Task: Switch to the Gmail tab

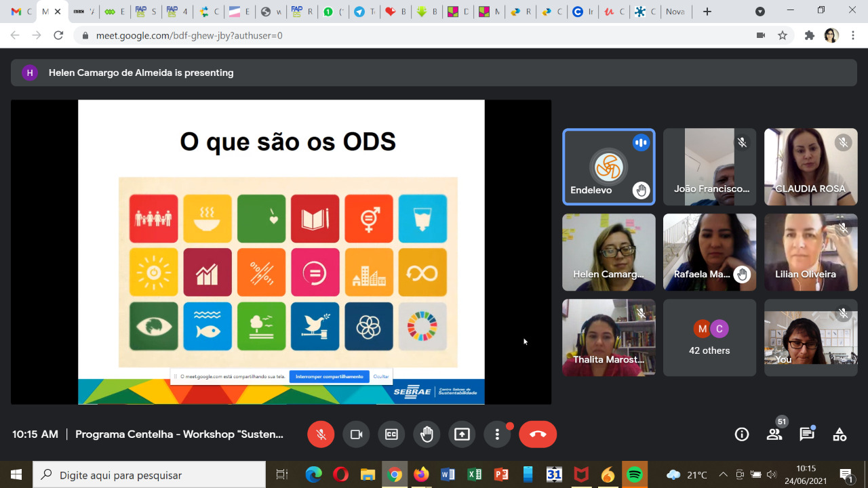Action: [x=20, y=12]
